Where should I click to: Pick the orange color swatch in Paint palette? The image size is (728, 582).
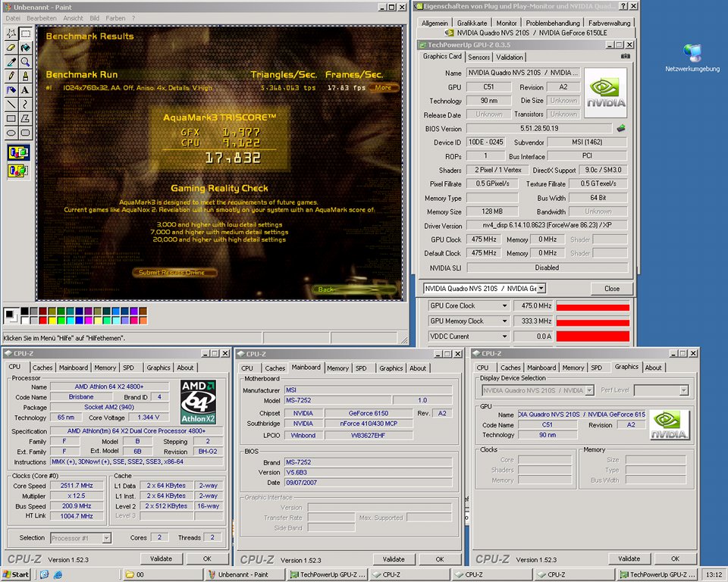click(x=143, y=321)
